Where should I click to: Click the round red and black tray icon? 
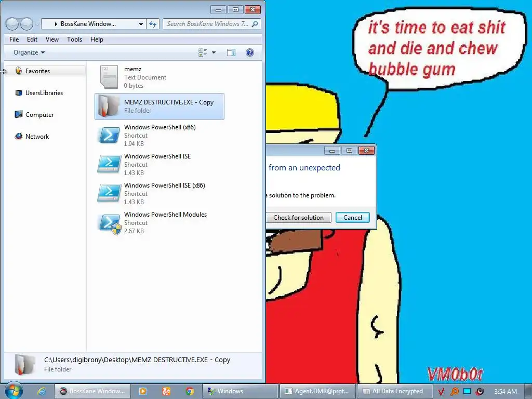click(x=480, y=391)
